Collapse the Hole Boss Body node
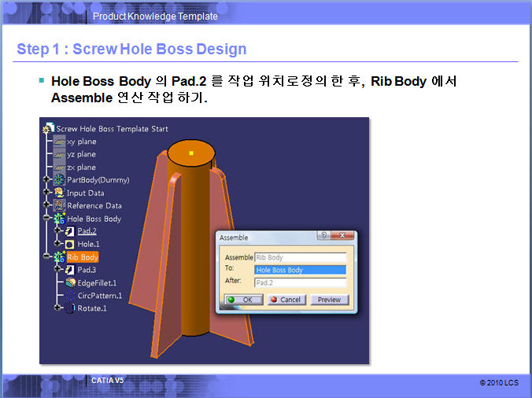Viewport: 532px width, 398px height. (47, 219)
